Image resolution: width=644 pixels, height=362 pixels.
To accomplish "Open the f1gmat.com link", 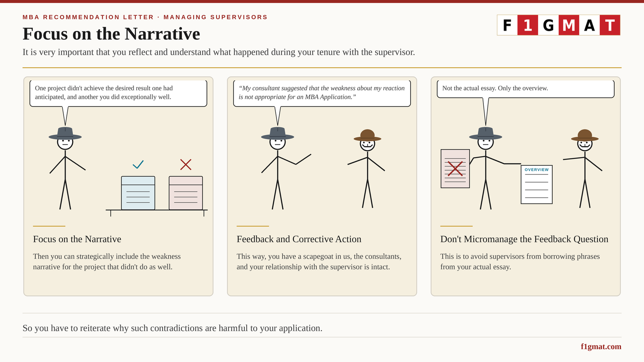I will coord(601,347).
